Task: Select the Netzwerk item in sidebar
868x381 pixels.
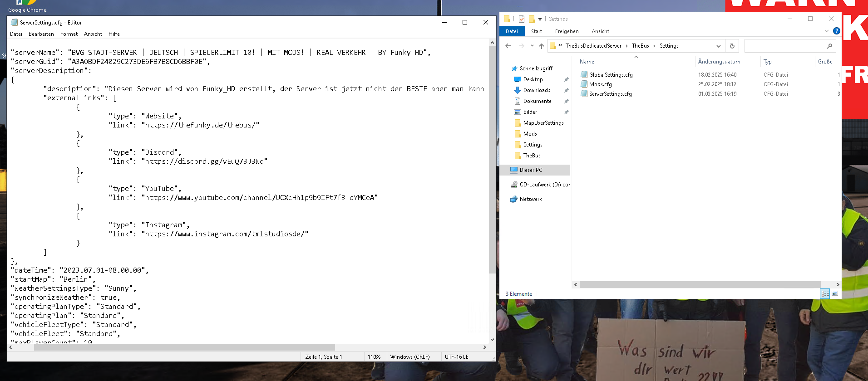Action: coord(530,199)
